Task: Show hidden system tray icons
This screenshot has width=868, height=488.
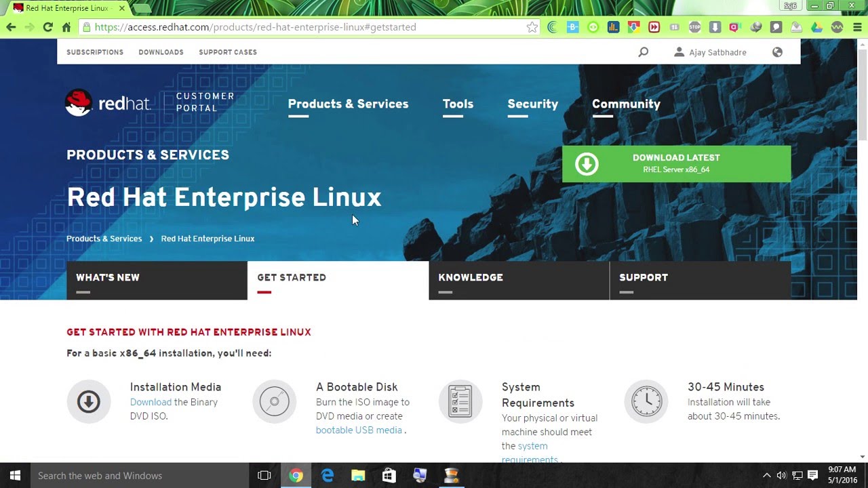Action: click(766, 476)
